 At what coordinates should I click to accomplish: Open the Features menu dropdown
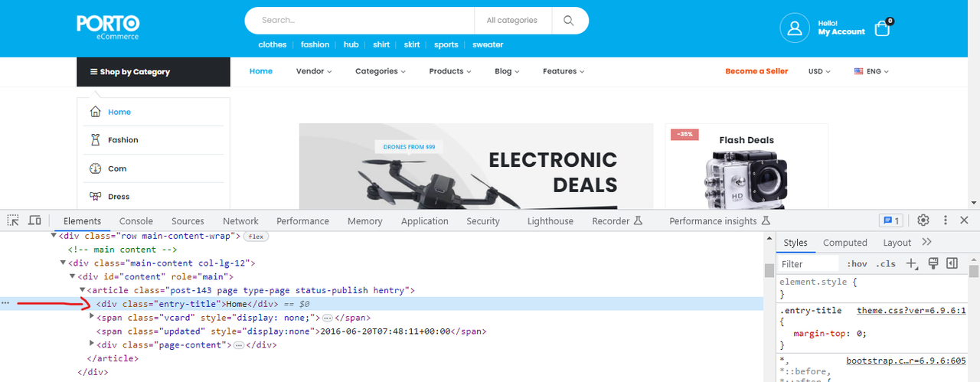563,71
